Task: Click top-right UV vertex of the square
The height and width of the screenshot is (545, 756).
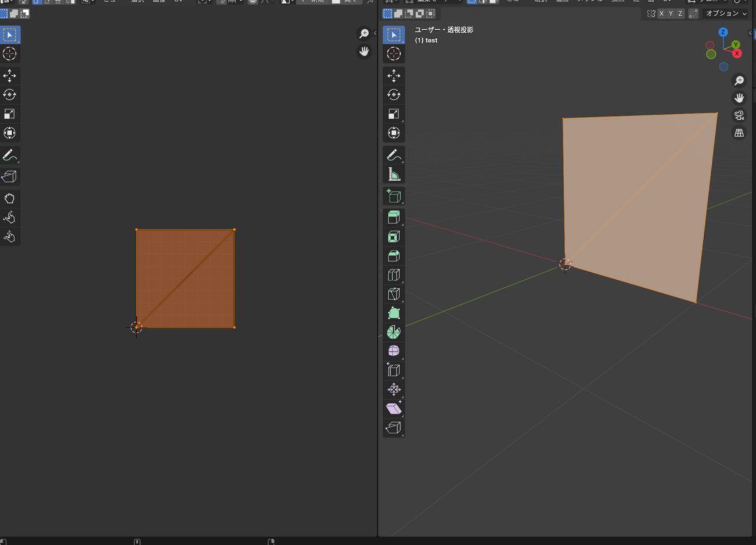Action: pyautogui.click(x=234, y=230)
